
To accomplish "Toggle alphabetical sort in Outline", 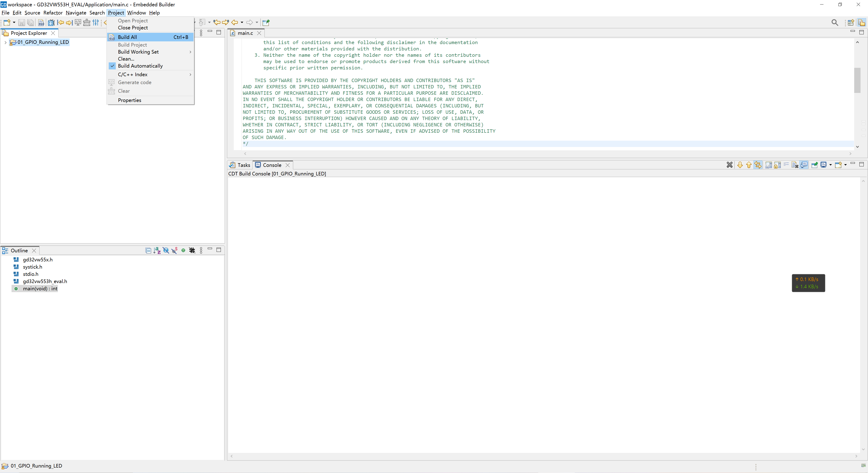I will point(157,251).
